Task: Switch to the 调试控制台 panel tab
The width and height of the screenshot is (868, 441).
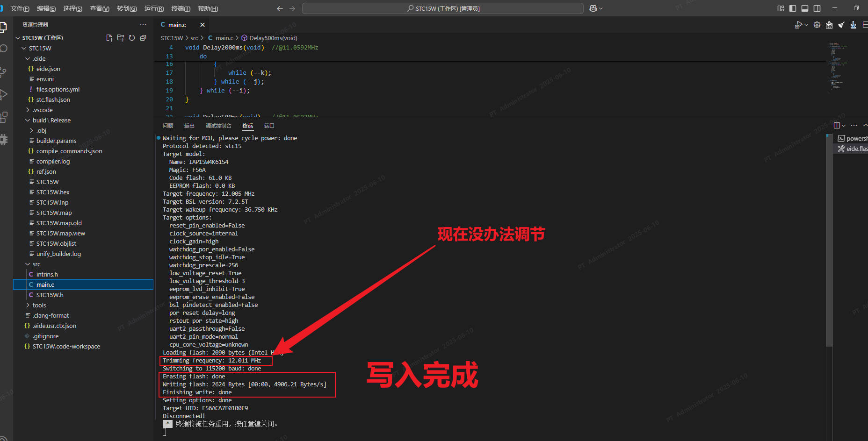Action: [218, 126]
